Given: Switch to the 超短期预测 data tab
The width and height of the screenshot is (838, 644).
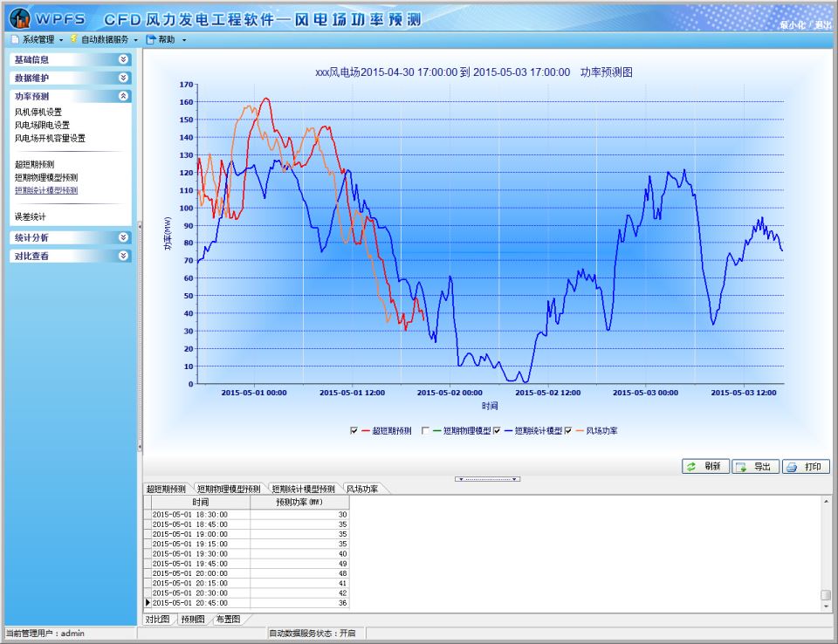Looking at the screenshot, I should (x=166, y=489).
